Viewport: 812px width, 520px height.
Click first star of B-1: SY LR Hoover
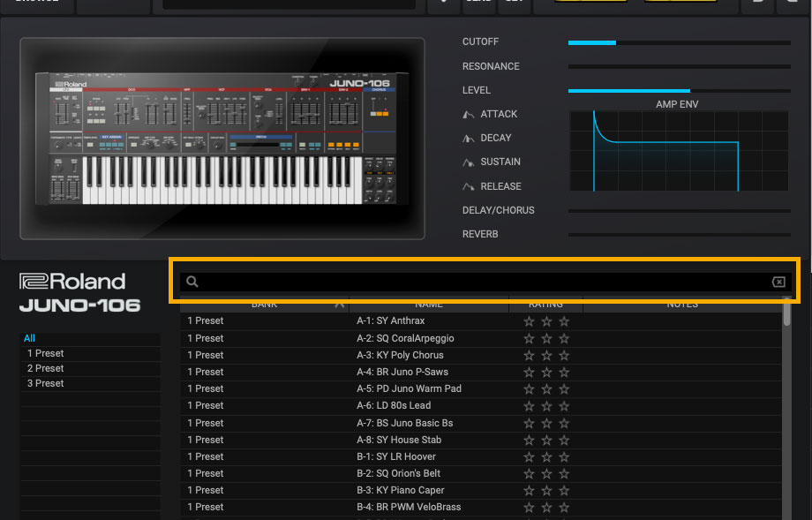point(529,457)
